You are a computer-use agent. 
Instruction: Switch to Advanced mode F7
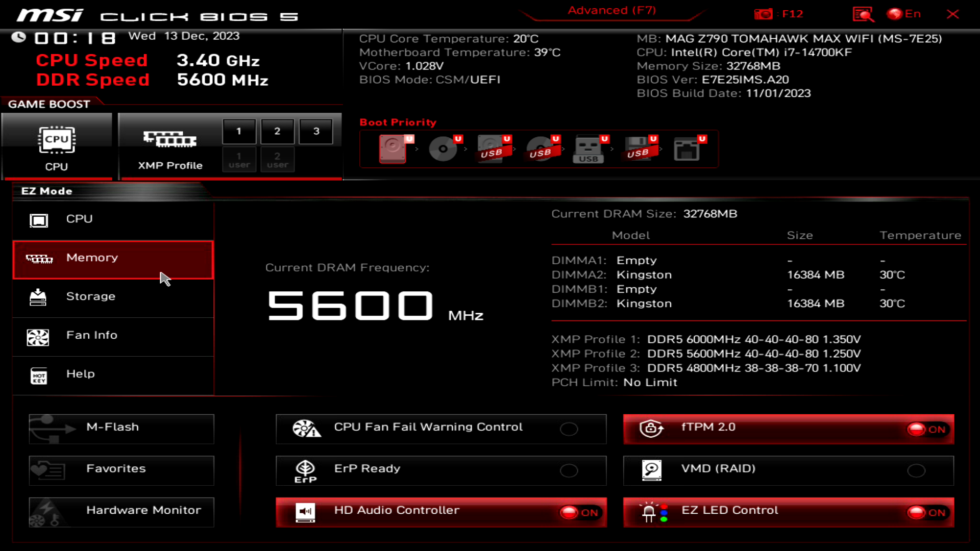point(611,9)
